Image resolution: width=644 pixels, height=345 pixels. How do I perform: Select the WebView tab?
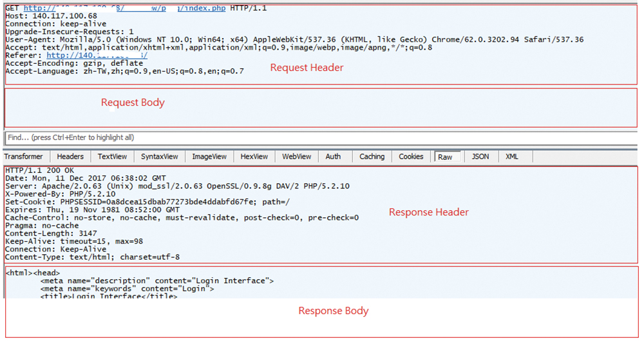(x=296, y=157)
